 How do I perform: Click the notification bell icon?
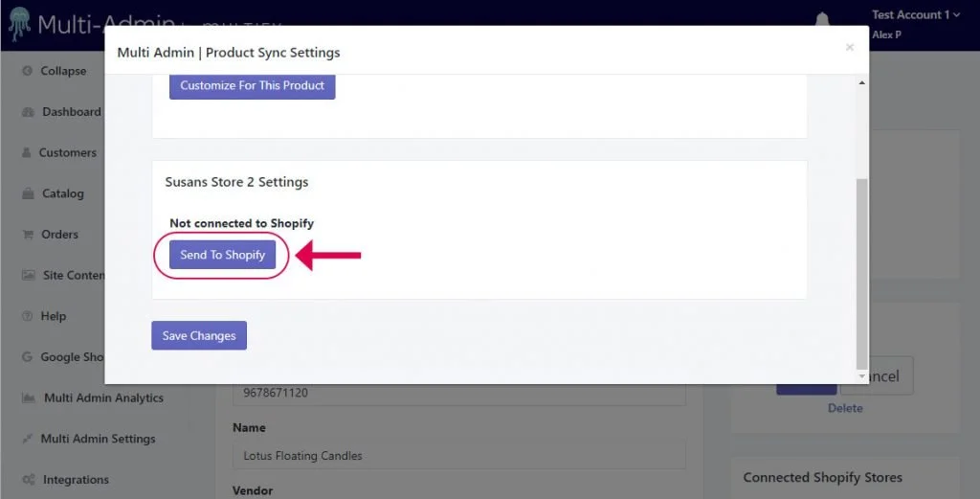[822, 19]
